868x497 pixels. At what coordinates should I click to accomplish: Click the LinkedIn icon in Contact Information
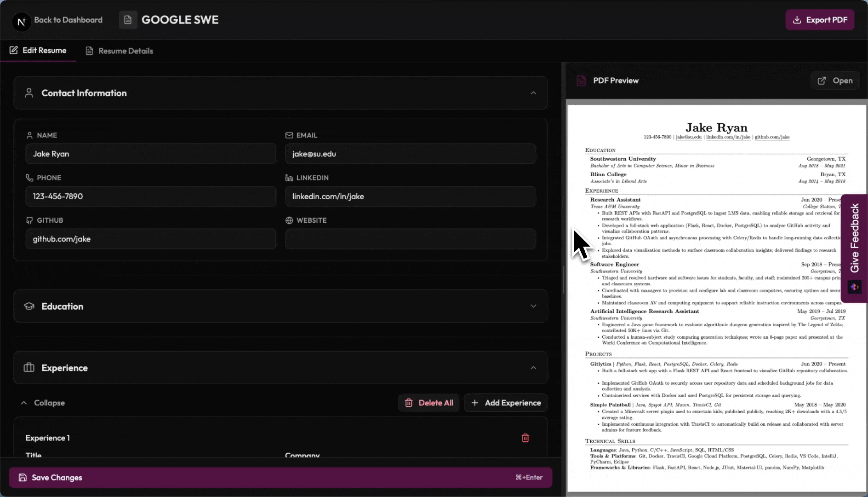289,178
